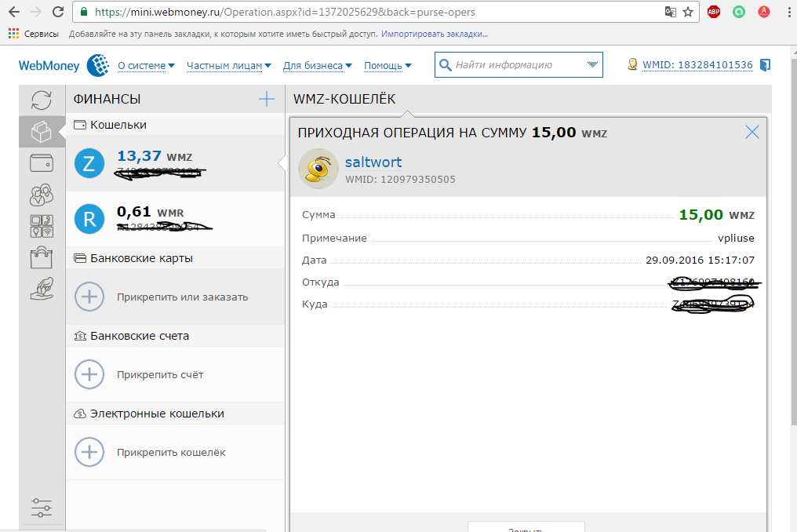Click the plus to attach a bank card
797x532 pixels.
pyautogui.click(x=89, y=297)
